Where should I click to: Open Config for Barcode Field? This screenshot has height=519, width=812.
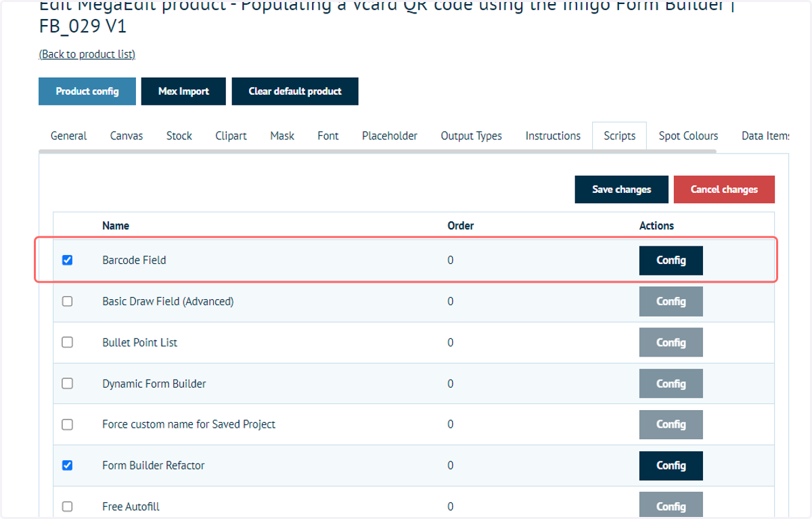pyautogui.click(x=671, y=261)
